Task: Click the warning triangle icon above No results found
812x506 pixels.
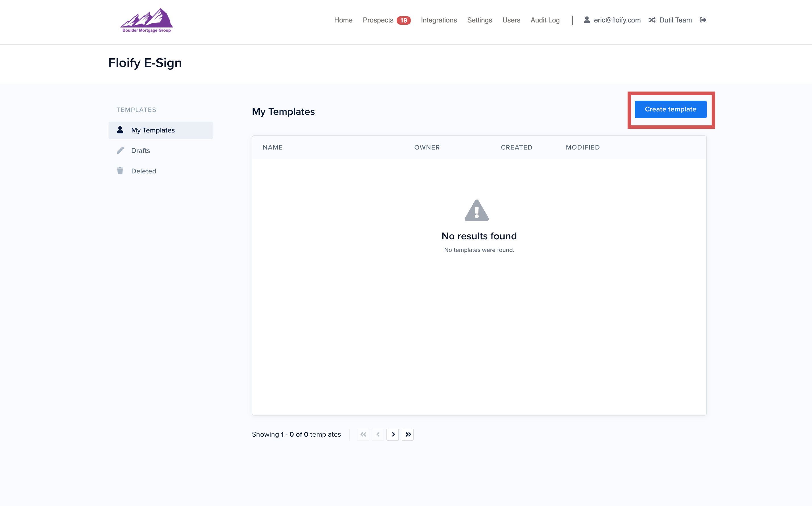Action: click(476, 210)
